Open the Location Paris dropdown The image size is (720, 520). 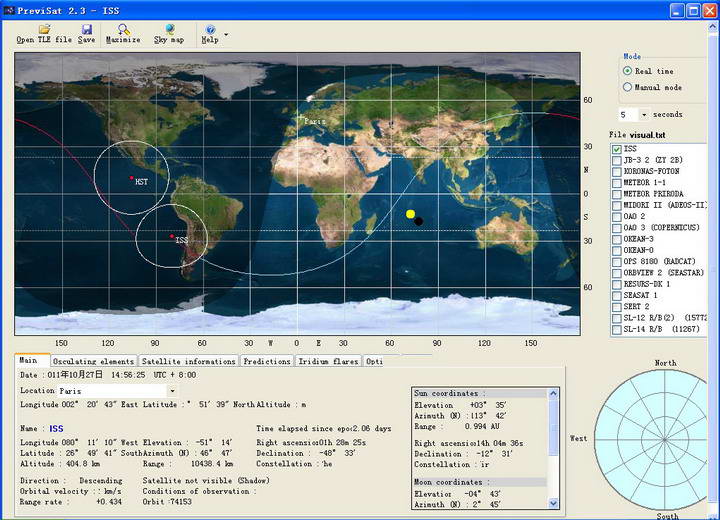172,390
